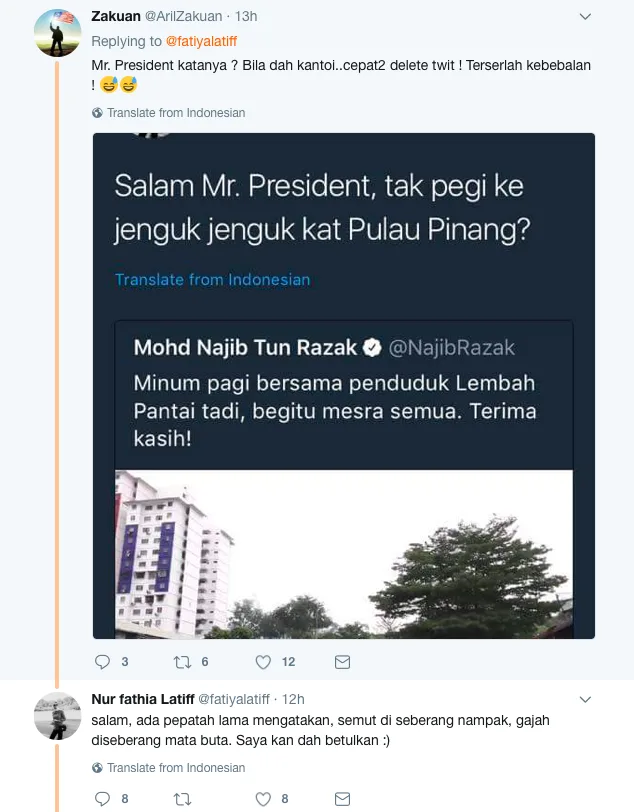Click the 13h timestamp on Zakuan's tweet
Viewport: 634px width, 812px height.
pos(245,17)
